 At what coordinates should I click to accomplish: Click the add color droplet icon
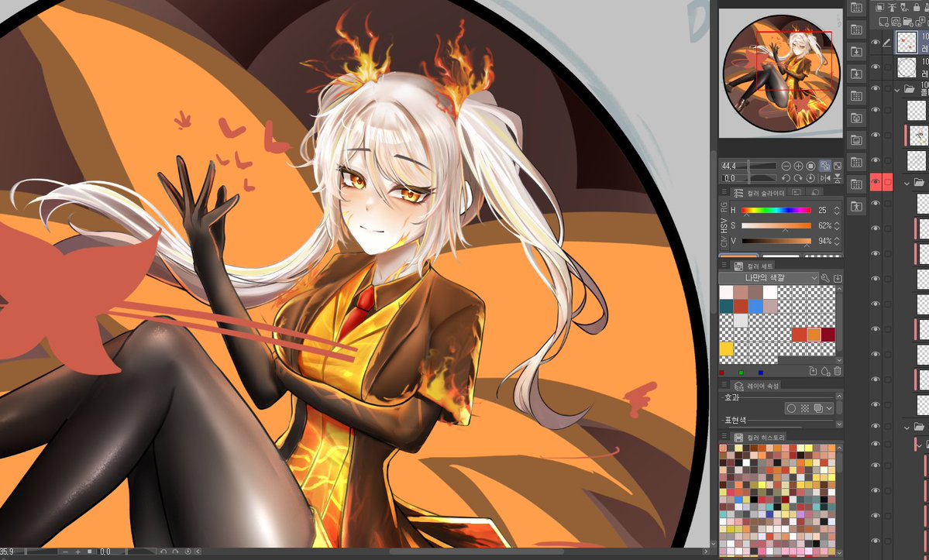pos(826,371)
